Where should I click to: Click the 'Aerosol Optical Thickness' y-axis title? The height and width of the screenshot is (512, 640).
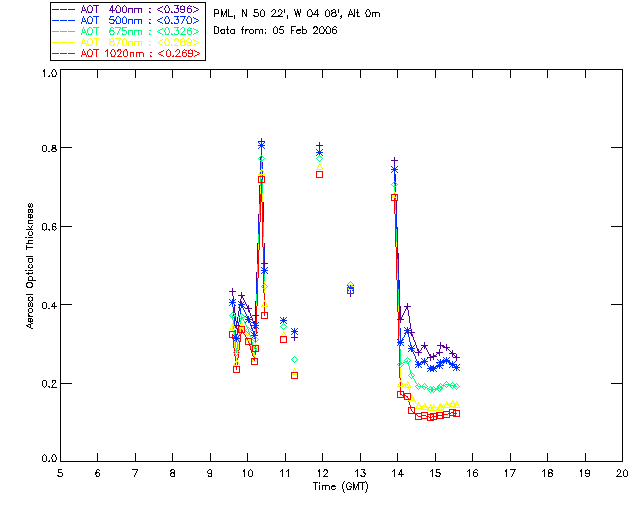click(x=29, y=266)
